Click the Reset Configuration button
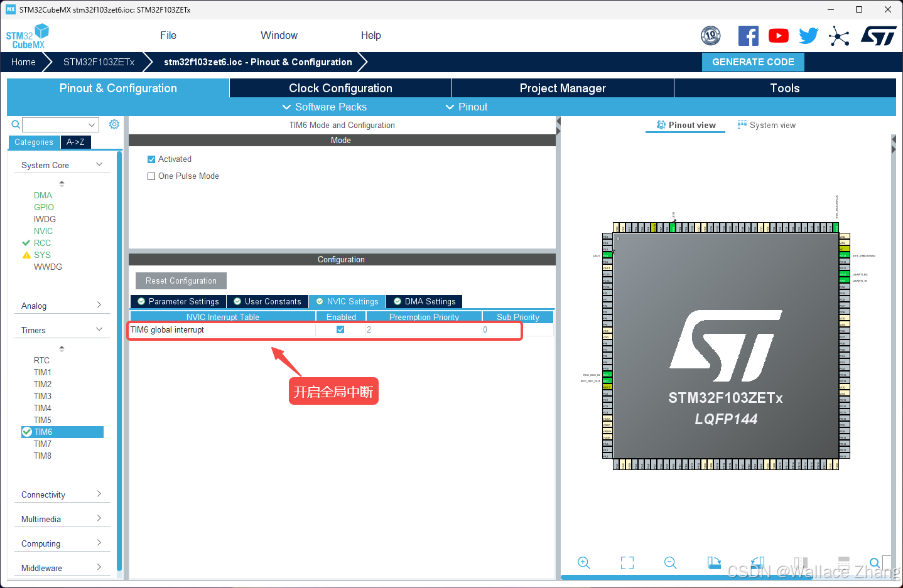The height and width of the screenshot is (588, 903). click(181, 281)
